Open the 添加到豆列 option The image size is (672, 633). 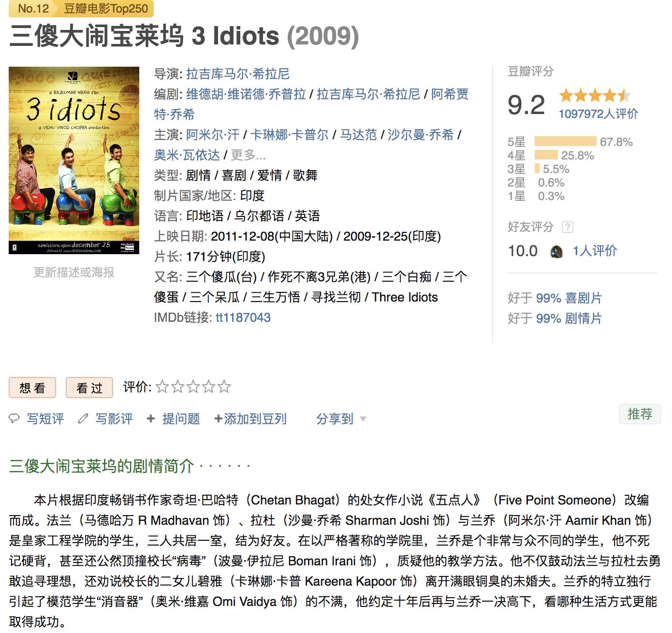click(x=250, y=419)
